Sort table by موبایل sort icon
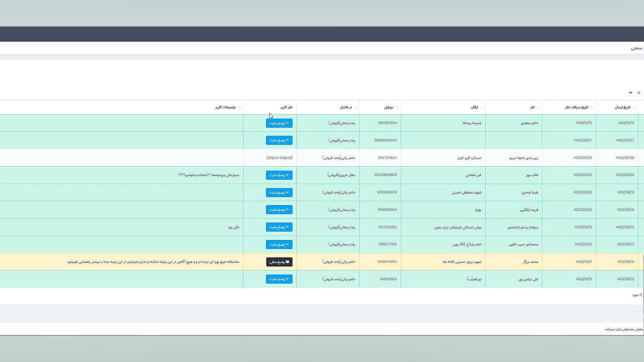This screenshot has height=362, width=644. click(x=397, y=108)
